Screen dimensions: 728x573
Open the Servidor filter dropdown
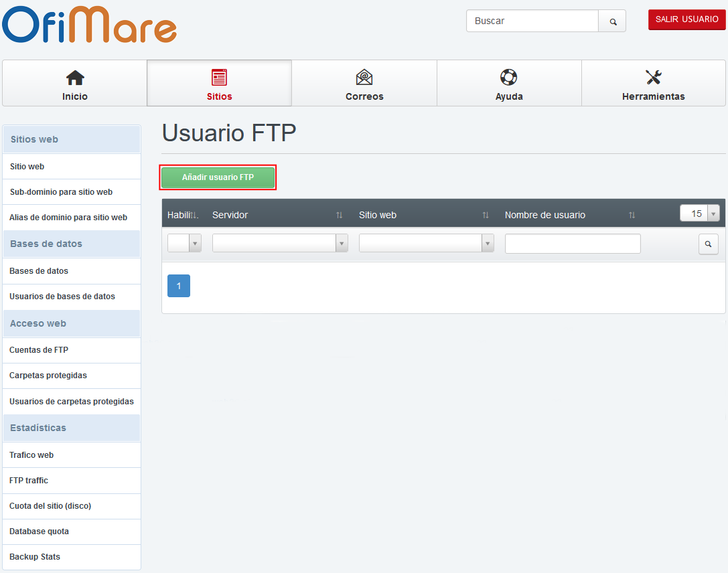(280, 243)
